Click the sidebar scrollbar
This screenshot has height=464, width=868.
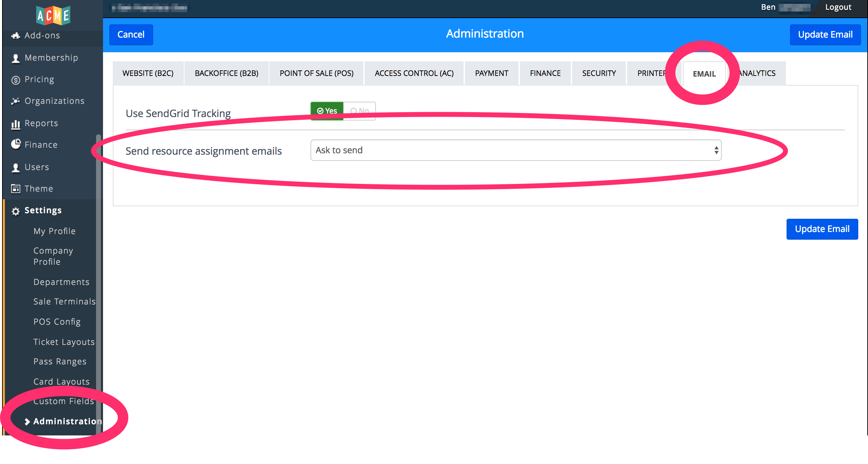click(98, 279)
